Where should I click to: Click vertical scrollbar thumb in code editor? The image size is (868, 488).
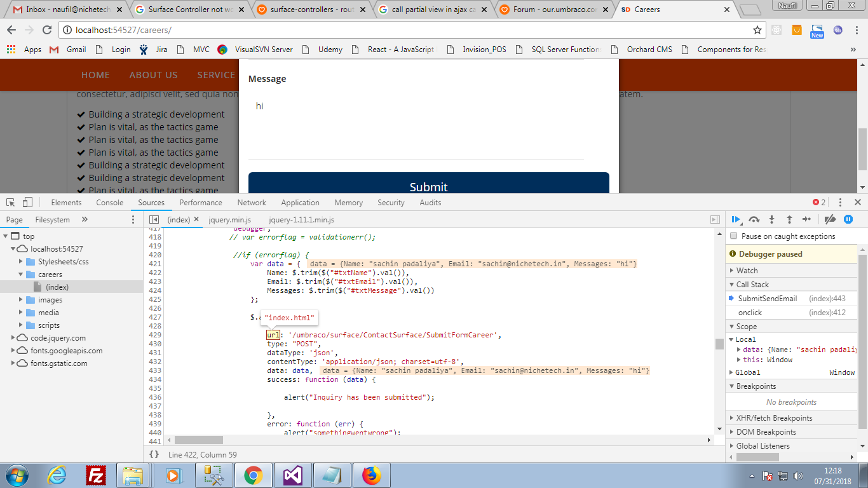click(x=719, y=344)
